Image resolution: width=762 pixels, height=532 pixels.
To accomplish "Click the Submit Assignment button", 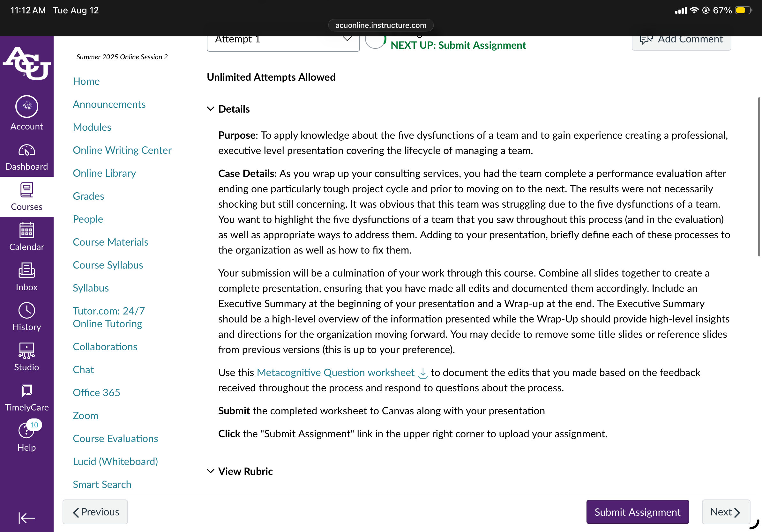I will [x=637, y=512].
